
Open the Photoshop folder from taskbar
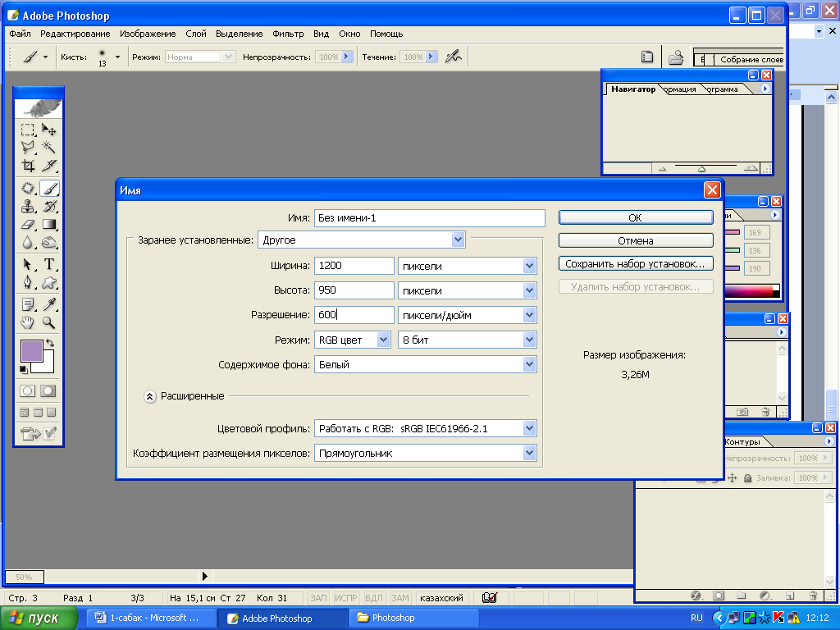(413, 618)
